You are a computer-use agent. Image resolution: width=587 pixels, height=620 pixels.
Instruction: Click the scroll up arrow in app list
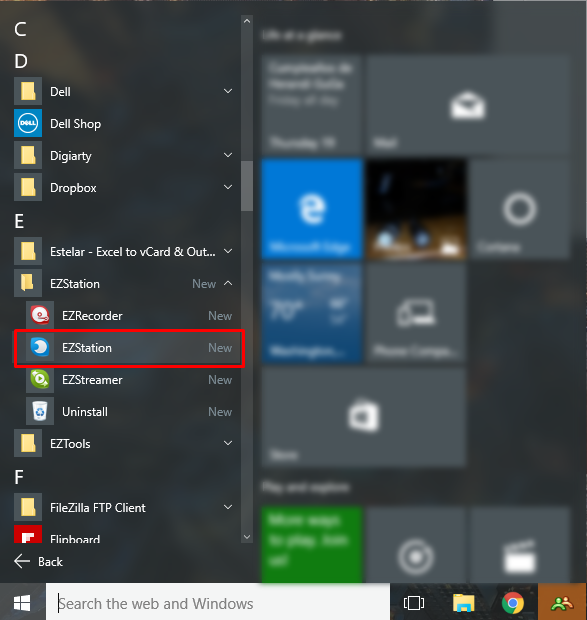click(247, 21)
